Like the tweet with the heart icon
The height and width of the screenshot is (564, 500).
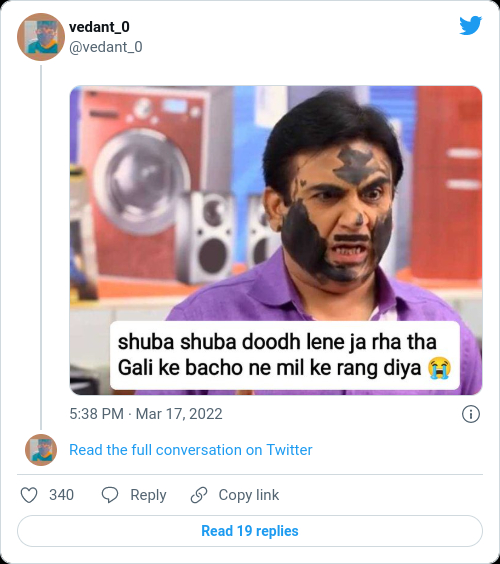[x=29, y=495]
